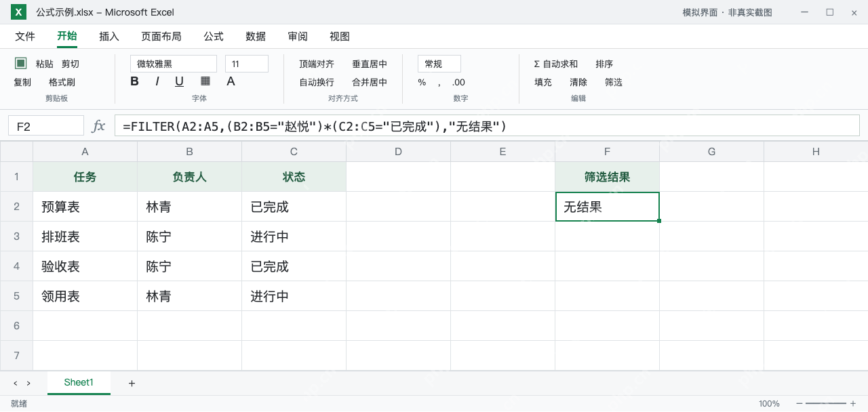Go to previous sheet arrow
The image size is (868, 412).
[16, 384]
